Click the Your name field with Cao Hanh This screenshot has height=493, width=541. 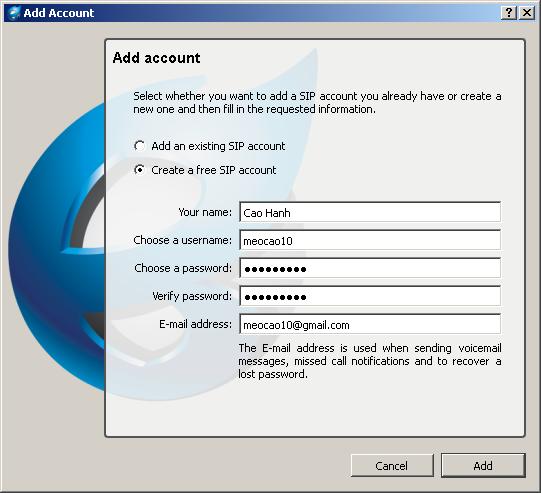point(370,212)
